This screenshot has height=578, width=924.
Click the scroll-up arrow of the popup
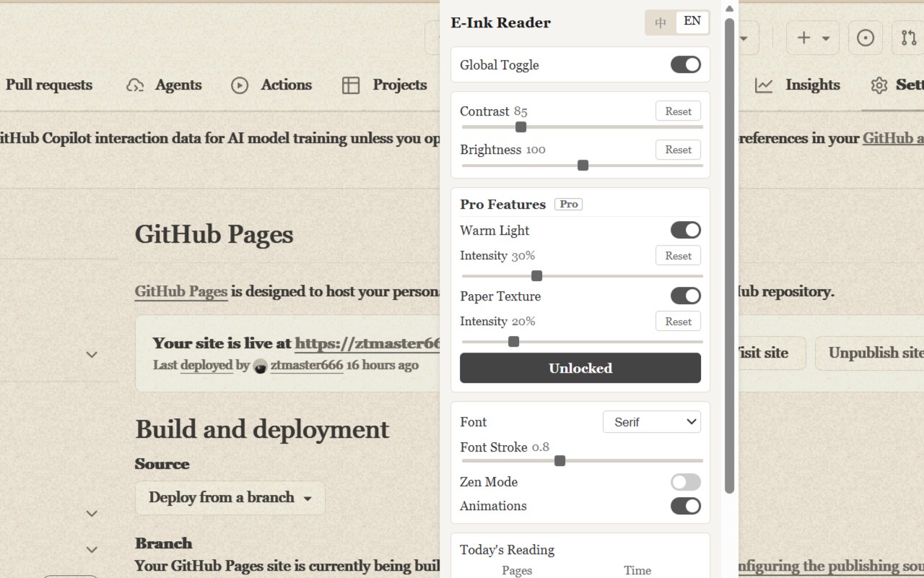click(729, 9)
